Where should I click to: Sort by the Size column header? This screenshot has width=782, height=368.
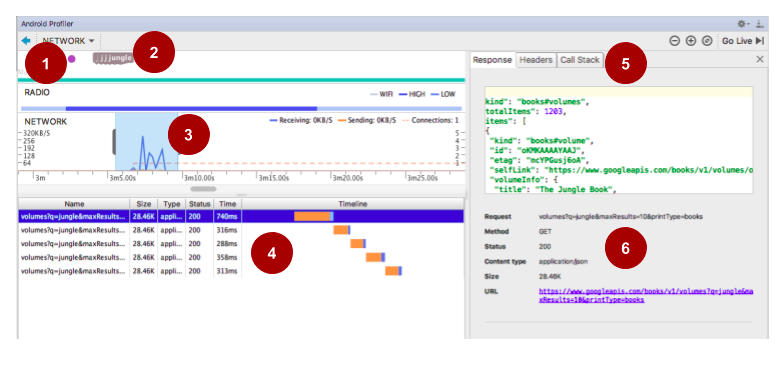click(144, 204)
